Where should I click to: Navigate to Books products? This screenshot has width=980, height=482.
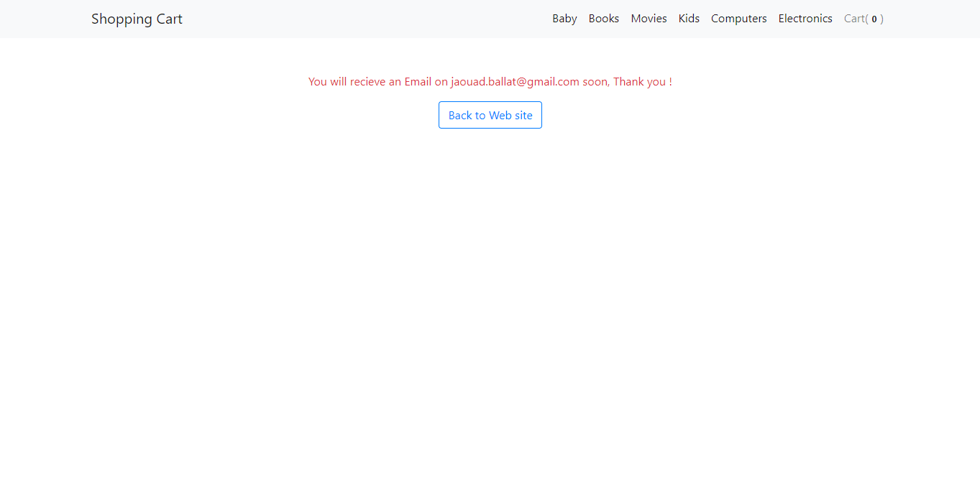coord(603,19)
